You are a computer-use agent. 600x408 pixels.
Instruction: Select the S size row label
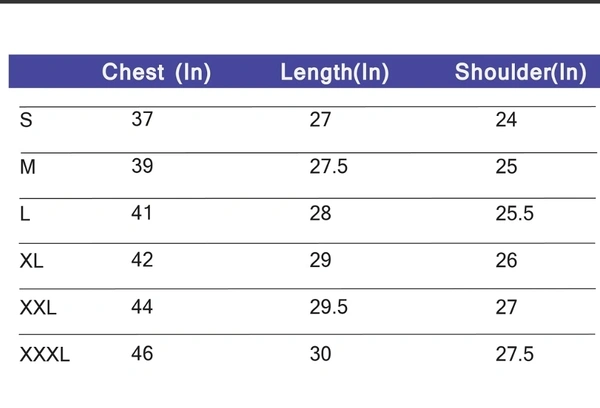point(26,120)
